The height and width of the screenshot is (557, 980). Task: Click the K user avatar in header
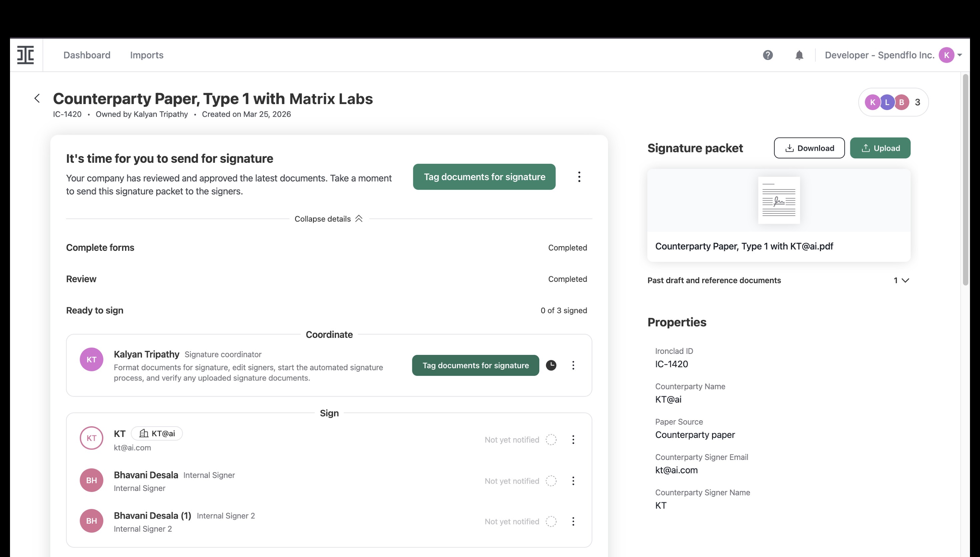coord(946,55)
